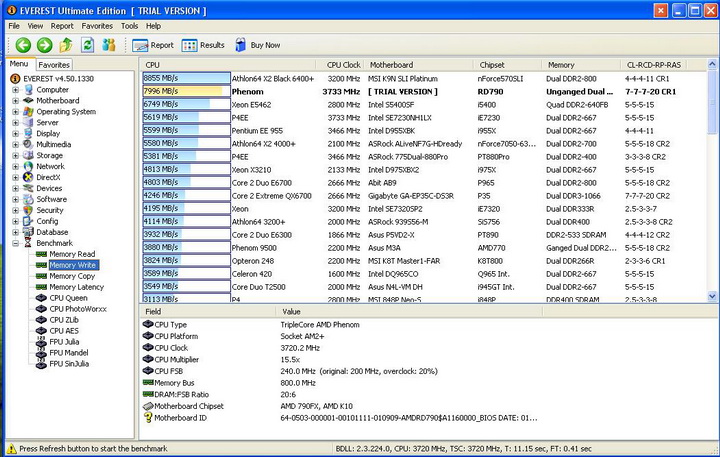Expand the Display tree node
Viewport: 720px width, 457px height.
16,134
